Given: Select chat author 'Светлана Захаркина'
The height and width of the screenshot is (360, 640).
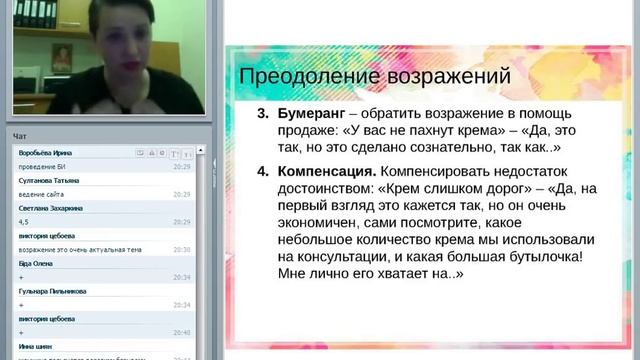Looking at the screenshot, I should pos(51,208).
